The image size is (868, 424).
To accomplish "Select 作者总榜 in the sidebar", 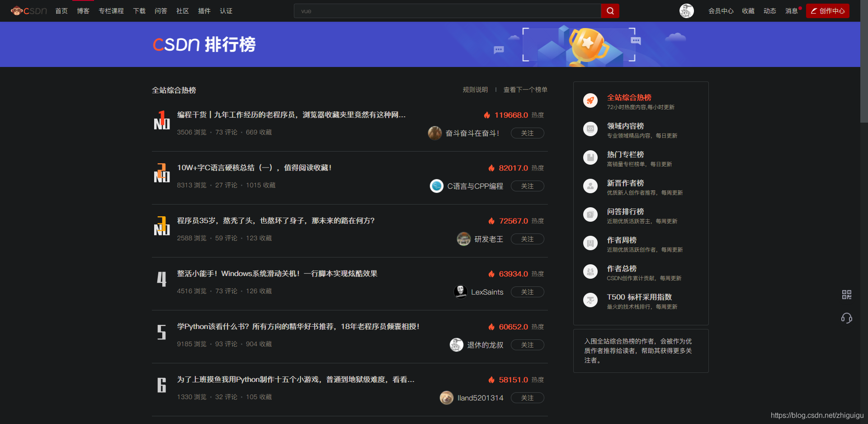I will pos(622,268).
